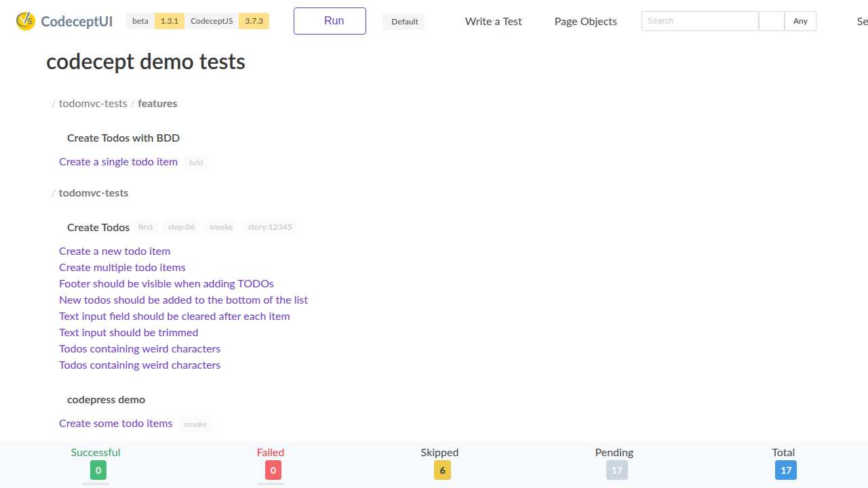Show the Pending tests counter
The image size is (868, 488).
[x=616, y=470]
